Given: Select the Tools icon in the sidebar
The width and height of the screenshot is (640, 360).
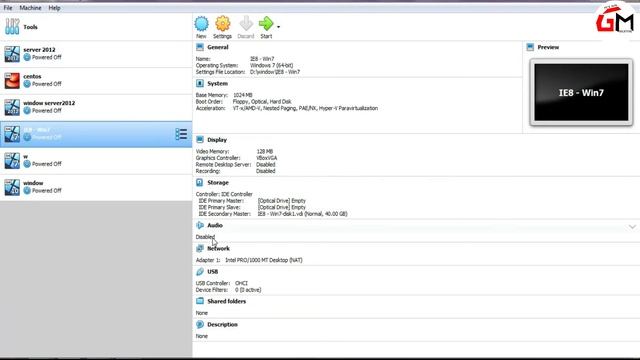Looking at the screenshot, I should click(x=12, y=27).
